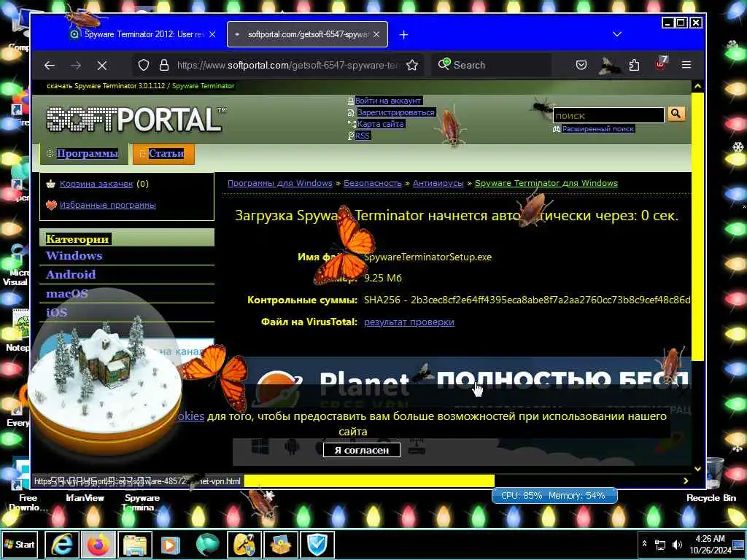Click Spyware Terminator для Windows breadcrumb
Image resolution: width=747 pixels, height=560 pixels.
pyautogui.click(x=546, y=183)
